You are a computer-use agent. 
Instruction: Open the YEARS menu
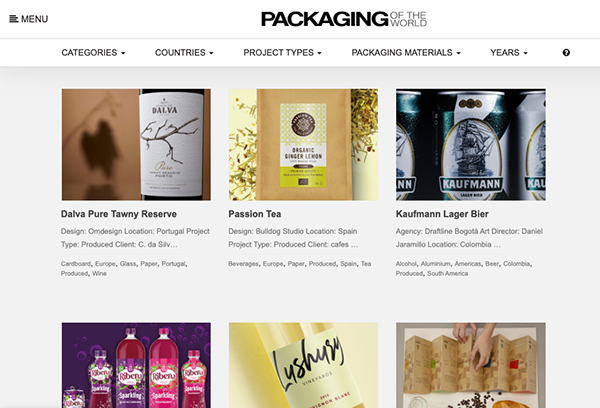pos(509,52)
